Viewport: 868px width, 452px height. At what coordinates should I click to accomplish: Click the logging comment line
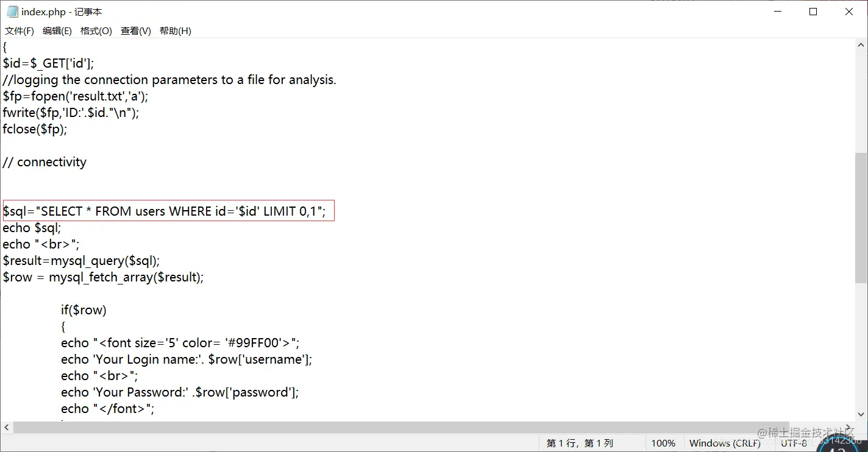coord(169,80)
